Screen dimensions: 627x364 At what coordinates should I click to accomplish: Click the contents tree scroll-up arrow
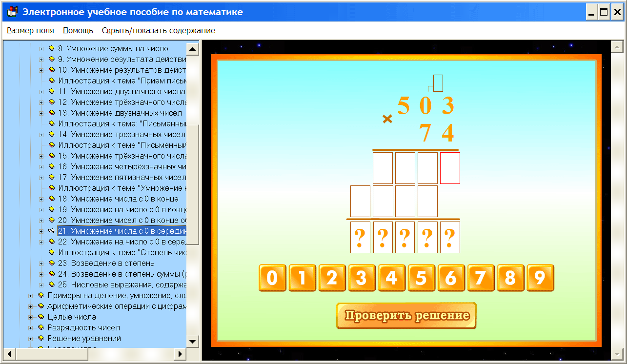(x=193, y=49)
